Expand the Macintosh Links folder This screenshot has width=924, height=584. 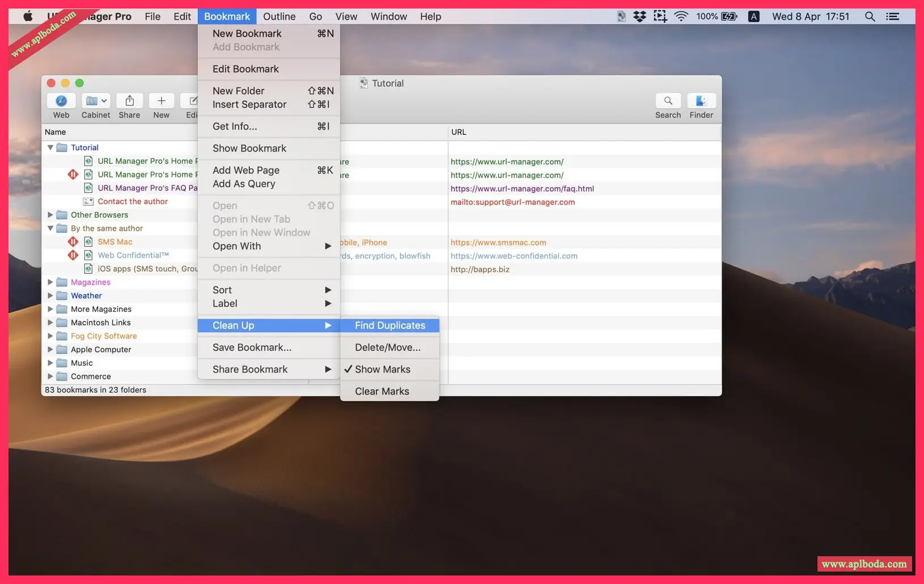click(x=50, y=323)
